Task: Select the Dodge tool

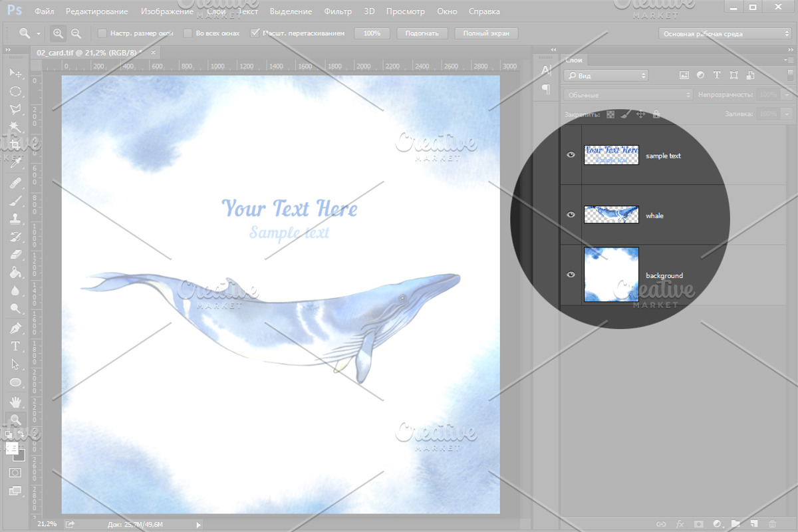Action: pos(15,309)
